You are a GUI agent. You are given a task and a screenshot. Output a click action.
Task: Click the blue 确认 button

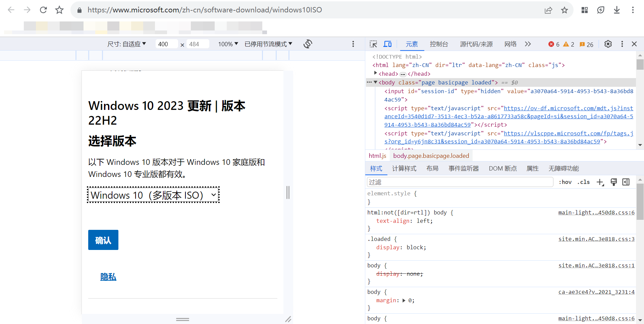pyautogui.click(x=103, y=240)
